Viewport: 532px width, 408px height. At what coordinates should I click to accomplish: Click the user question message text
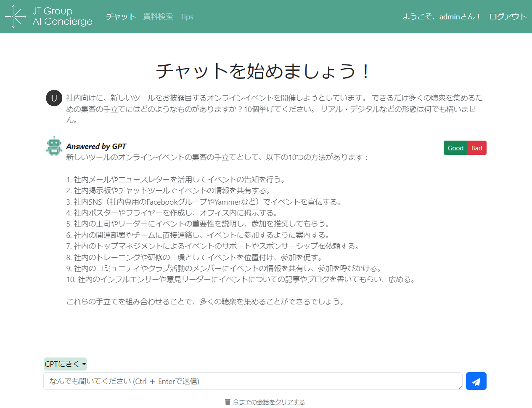point(275,109)
